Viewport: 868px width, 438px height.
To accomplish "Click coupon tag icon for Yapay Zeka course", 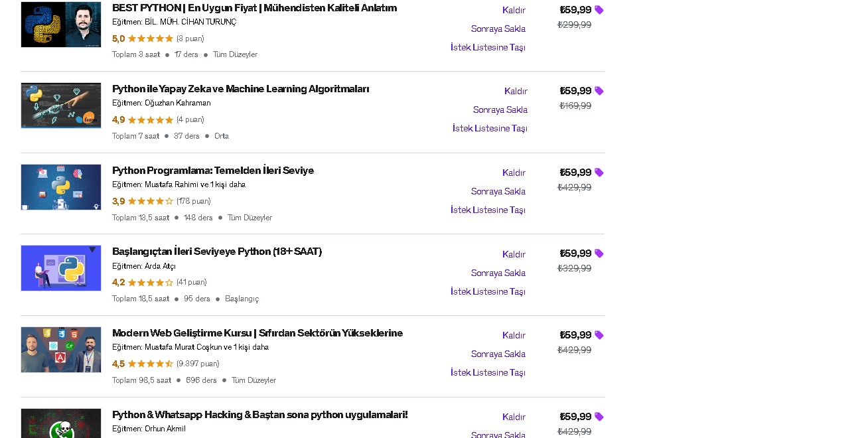I will (x=599, y=91).
